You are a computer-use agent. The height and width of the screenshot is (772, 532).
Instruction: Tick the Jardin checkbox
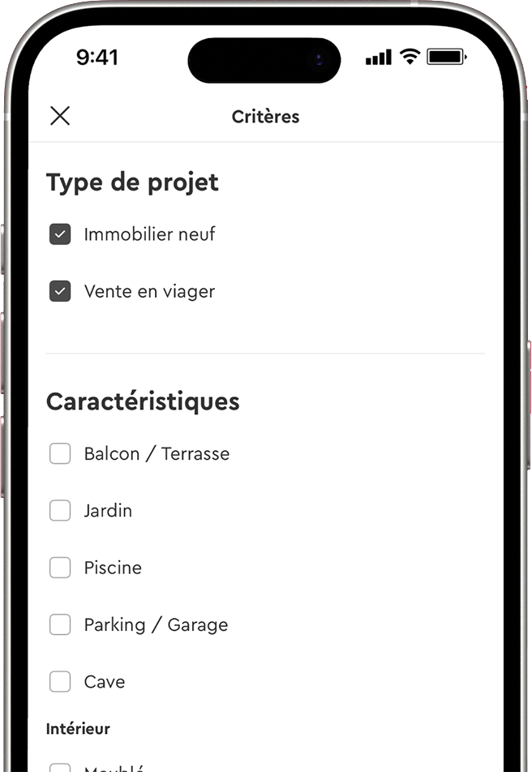click(x=60, y=511)
